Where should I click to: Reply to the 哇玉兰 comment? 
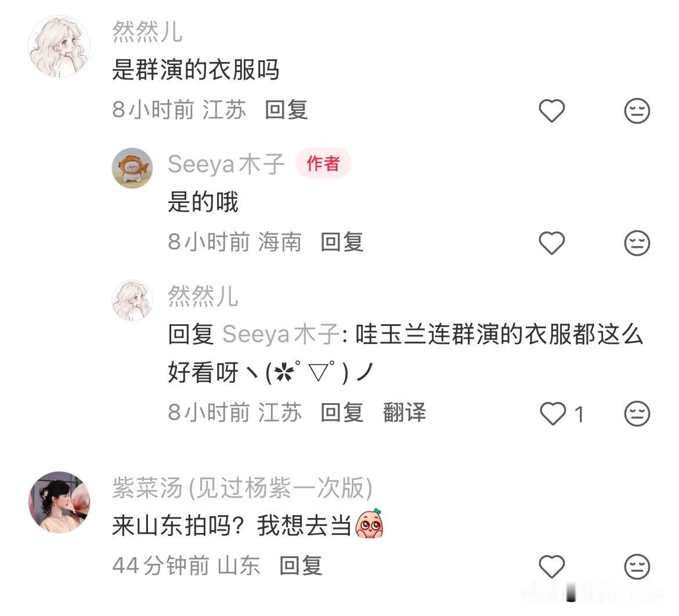click(342, 412)
